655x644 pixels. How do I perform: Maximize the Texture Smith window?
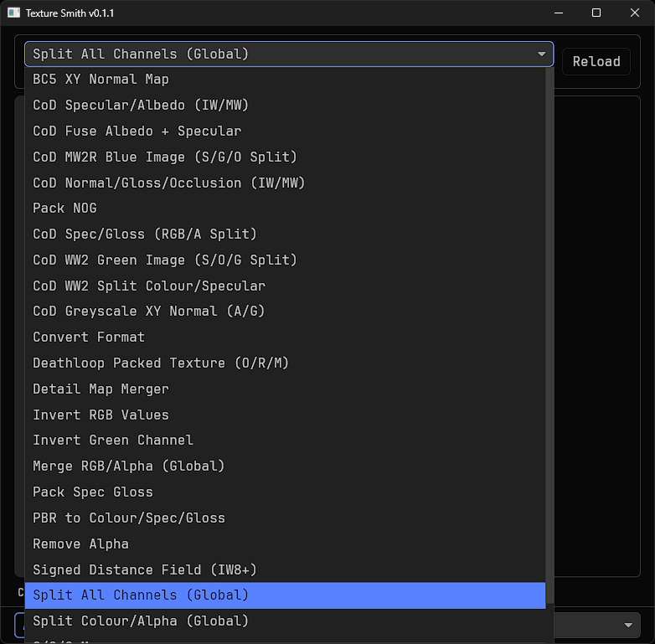pos(596,13)
